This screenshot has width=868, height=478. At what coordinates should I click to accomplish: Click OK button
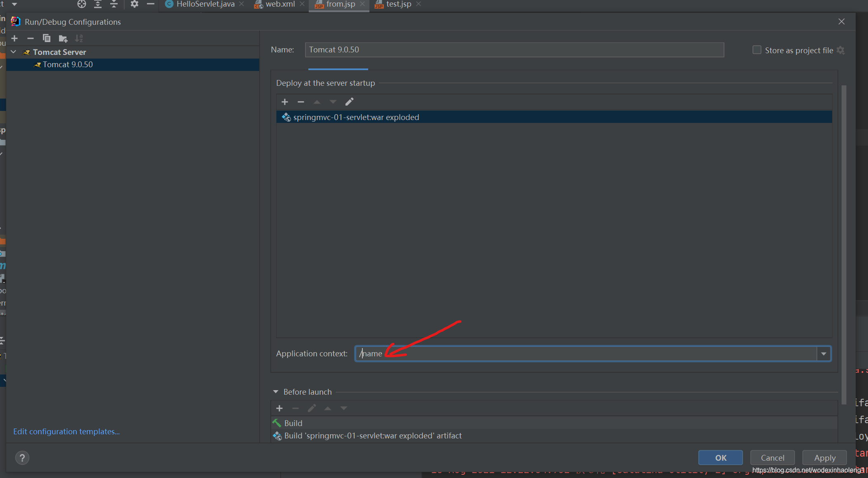721,458
